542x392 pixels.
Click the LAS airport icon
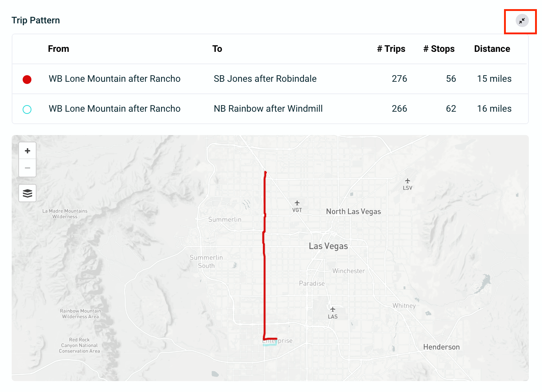click(332, 310)
